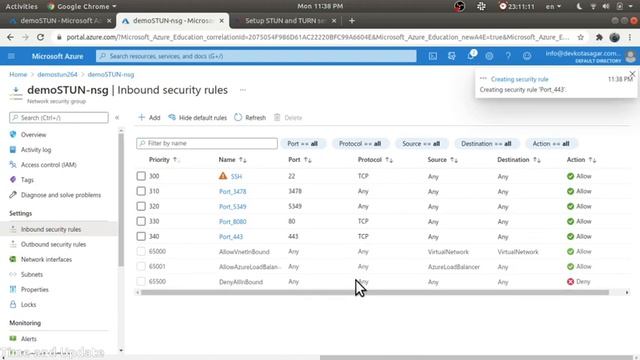
Task: Focus the sidebar Search (Ctrl+/) box
Action: click(x=59, y=118)
